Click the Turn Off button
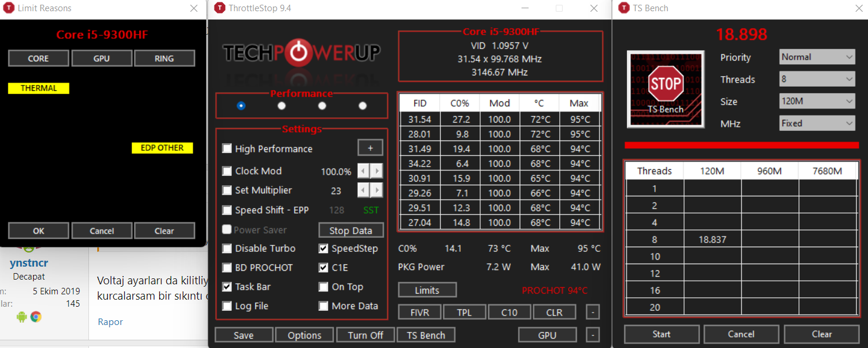The width and height of the screenshot is (868, 348). 365,335
